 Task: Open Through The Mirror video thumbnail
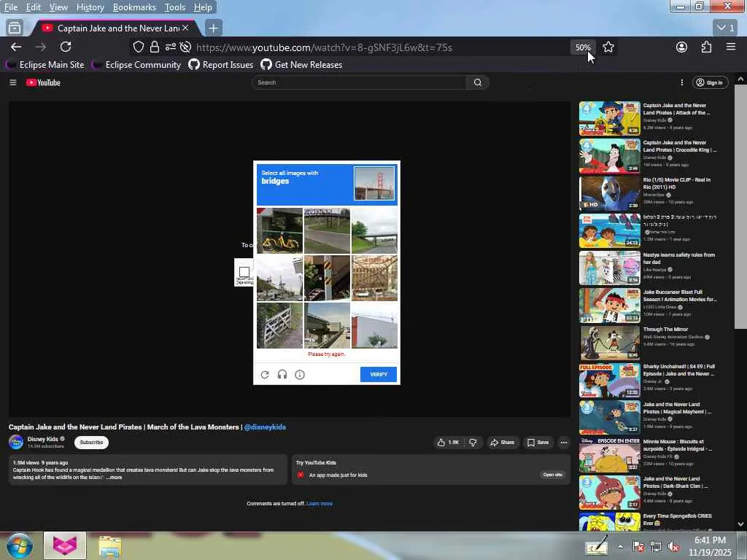click(x=610, y=343)
